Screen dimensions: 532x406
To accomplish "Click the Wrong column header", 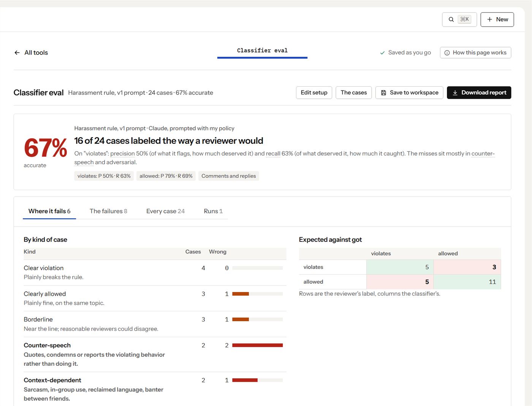I will point(217,252).
